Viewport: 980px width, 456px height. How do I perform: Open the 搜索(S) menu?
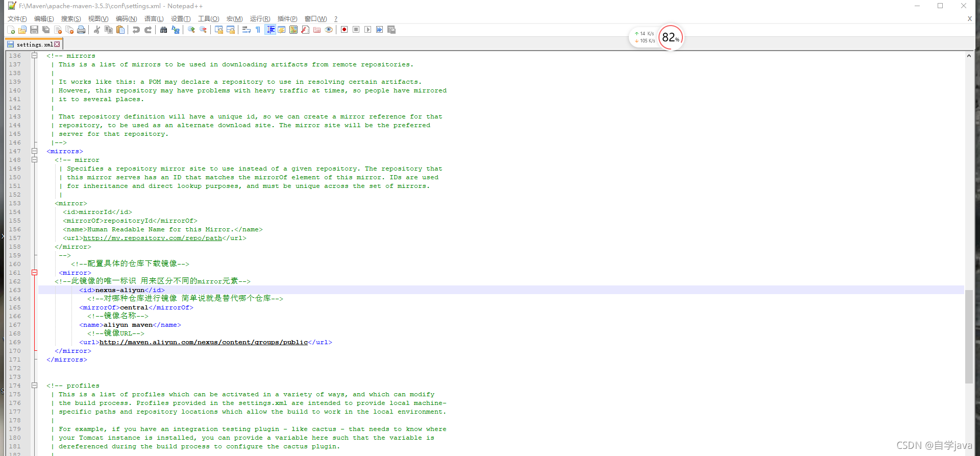[x=71, y=19]
